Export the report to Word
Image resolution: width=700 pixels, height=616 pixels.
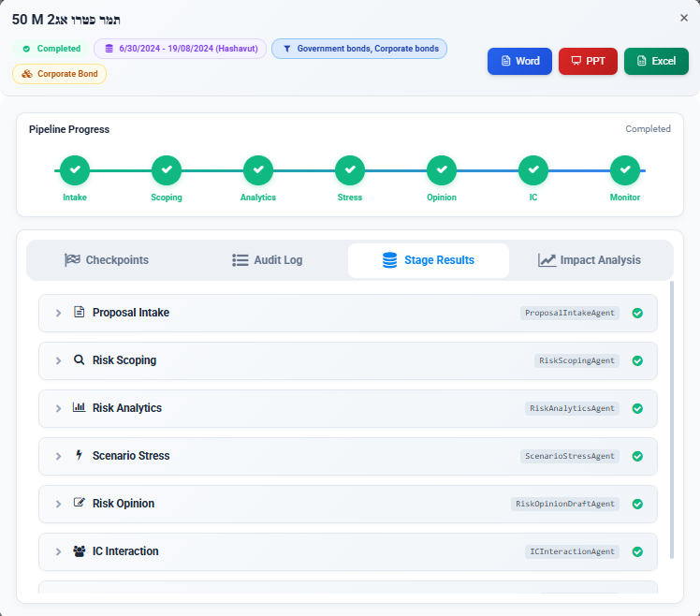pos(519,61)
